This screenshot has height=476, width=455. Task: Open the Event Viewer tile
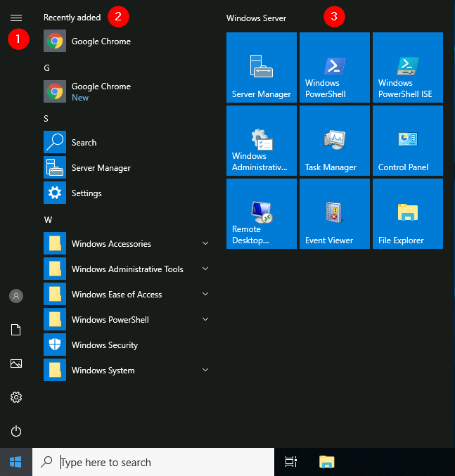(335, 214)
